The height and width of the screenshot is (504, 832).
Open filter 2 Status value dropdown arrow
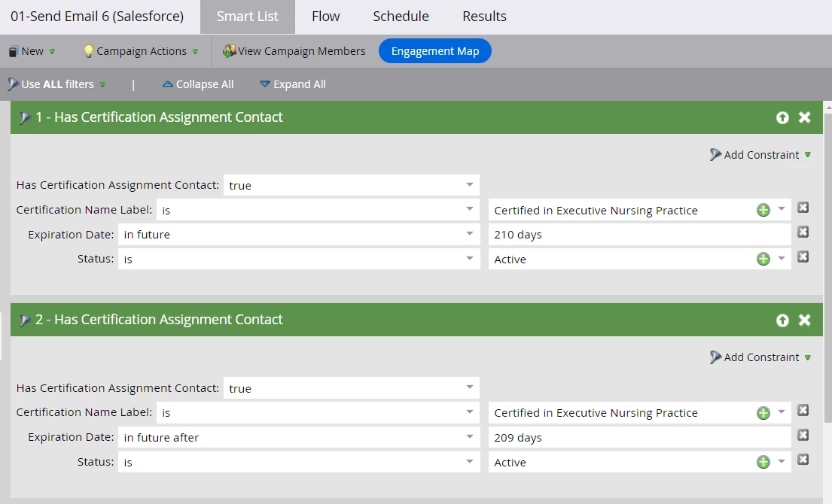[781, 461]
